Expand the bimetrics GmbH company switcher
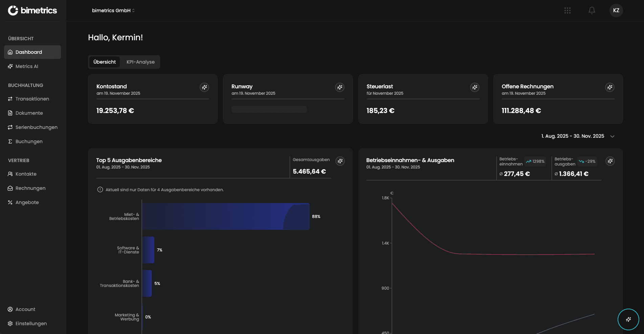 click(x=113, y=10)
